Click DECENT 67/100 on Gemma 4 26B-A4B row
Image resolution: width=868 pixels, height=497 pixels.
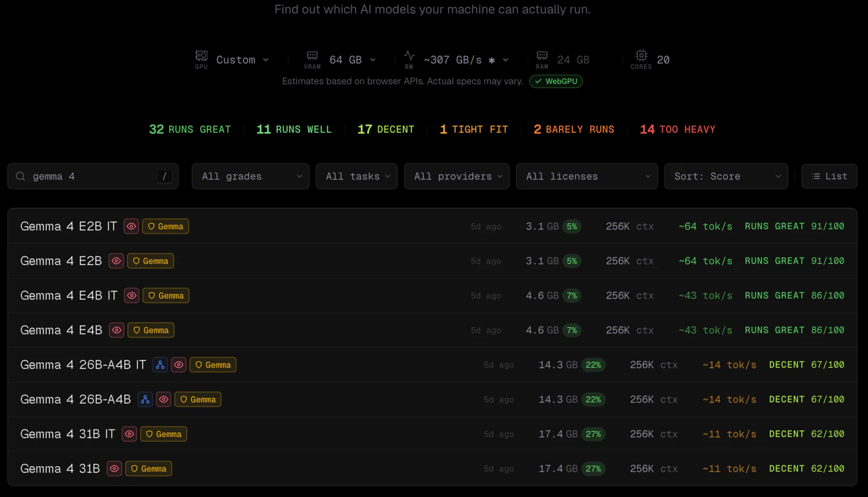tap(806, 399)
